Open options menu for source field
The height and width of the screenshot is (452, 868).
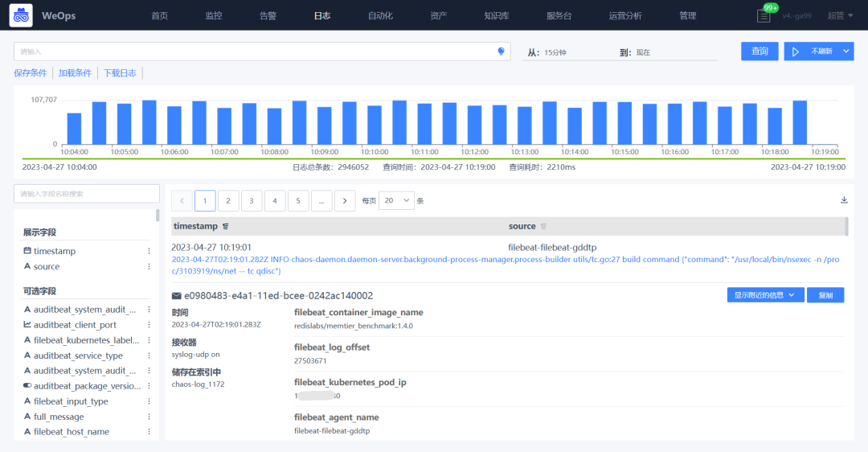tap(149, 266)
